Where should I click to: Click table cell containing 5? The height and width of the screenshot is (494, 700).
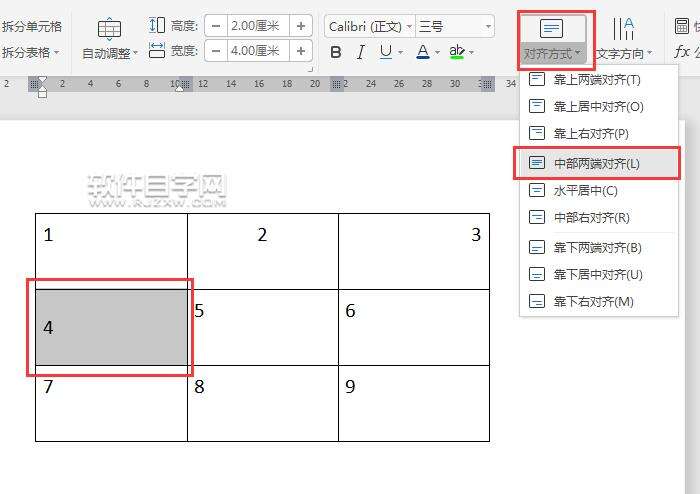263,328
